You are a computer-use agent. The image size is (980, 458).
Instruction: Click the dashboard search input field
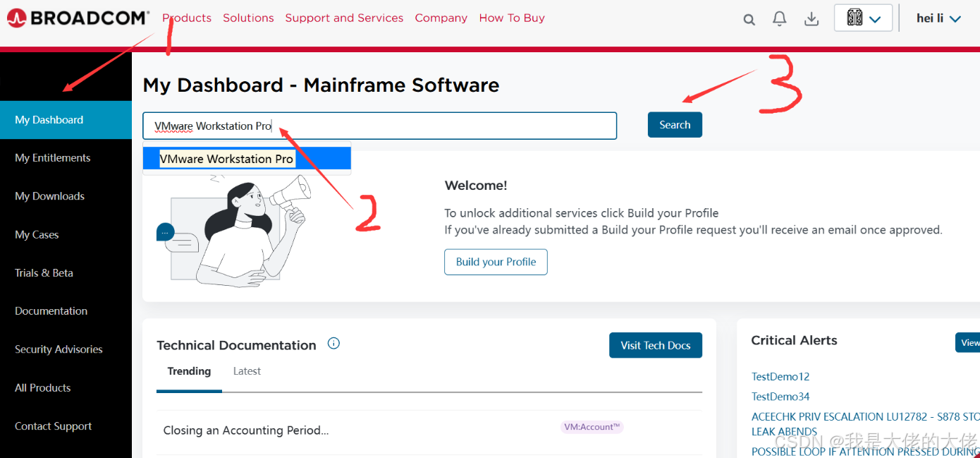379,126
